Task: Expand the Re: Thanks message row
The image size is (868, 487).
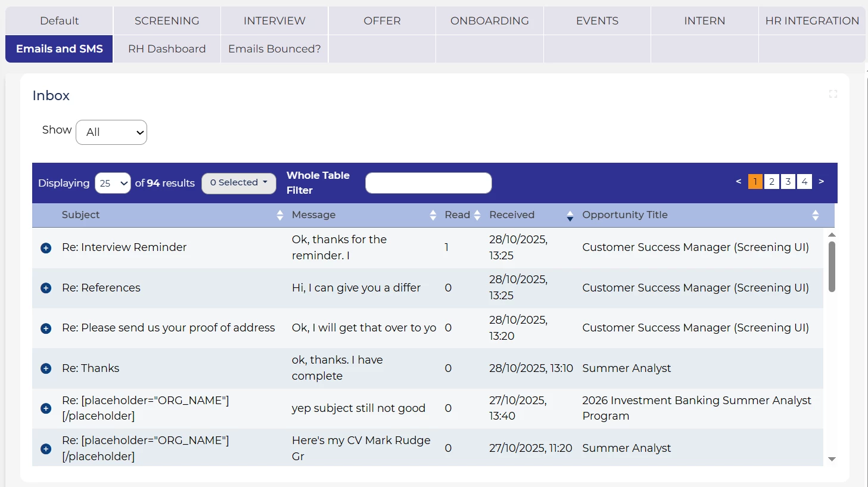Action: 46,368
